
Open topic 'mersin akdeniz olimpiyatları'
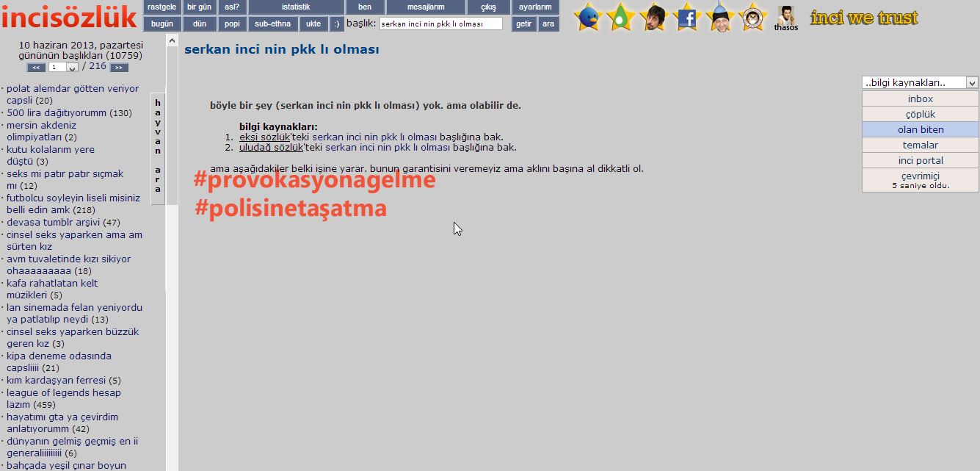pos(44,131)
